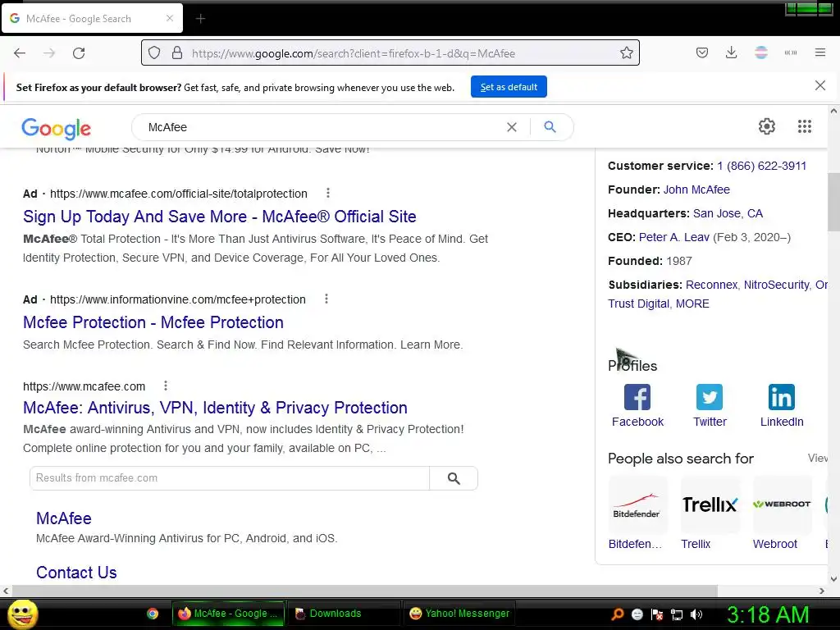
Task: Open the LinkedIn profile icon
Action: pos(781,397)
